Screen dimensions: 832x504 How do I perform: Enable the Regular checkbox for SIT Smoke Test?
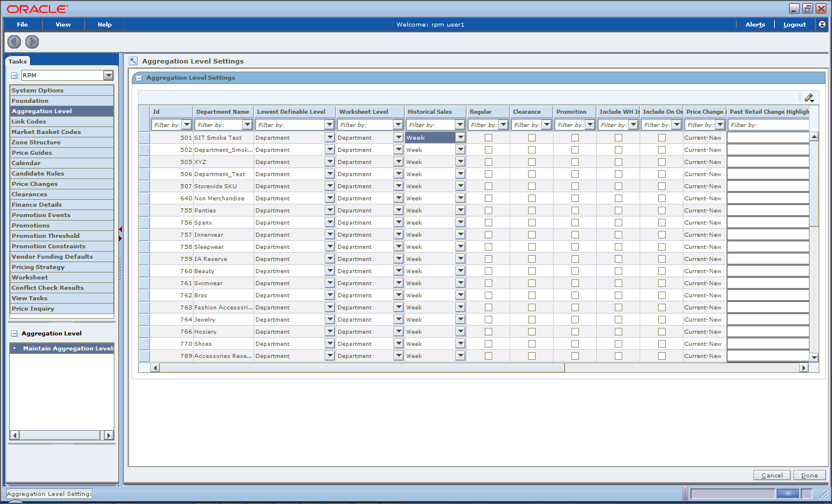[x=488, y=137]
